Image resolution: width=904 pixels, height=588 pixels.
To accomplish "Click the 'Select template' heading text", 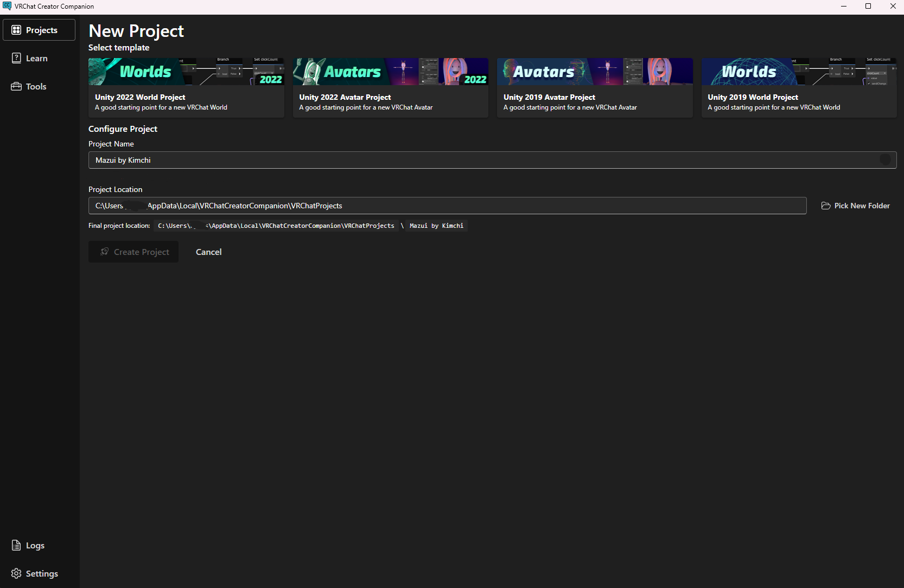I will pyautogui.click(x=119, y=48).
